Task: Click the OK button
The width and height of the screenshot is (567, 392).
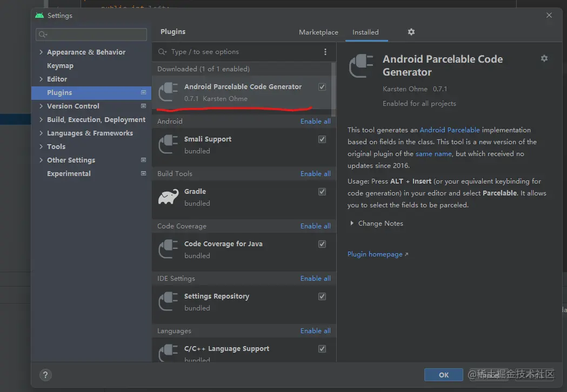Action: [443, 375]
